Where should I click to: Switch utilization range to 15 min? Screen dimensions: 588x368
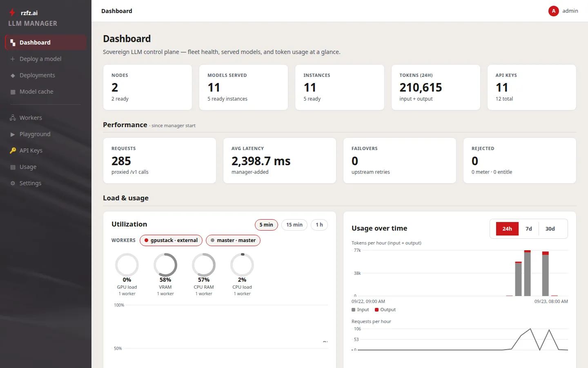(x=294, y=225)
